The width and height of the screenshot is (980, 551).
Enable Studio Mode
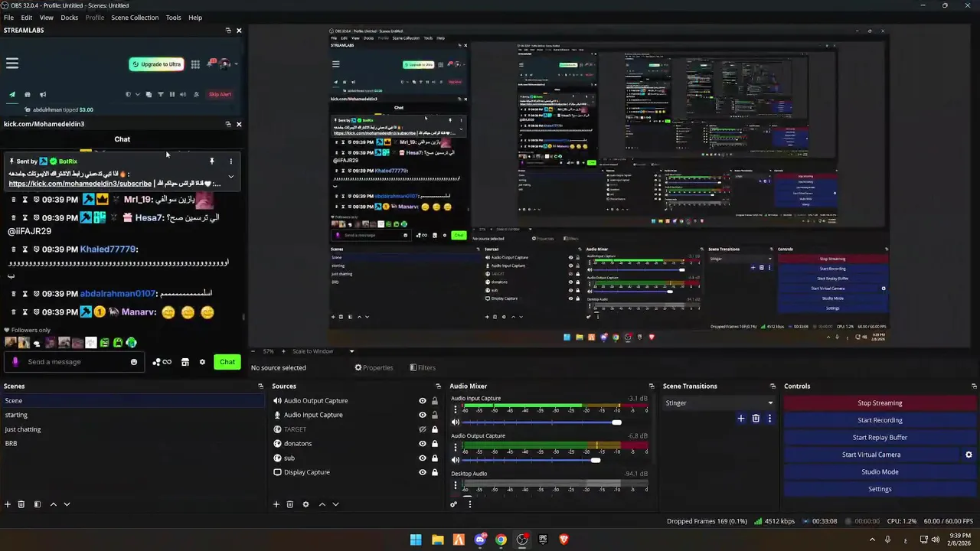[x=880, y=472]
